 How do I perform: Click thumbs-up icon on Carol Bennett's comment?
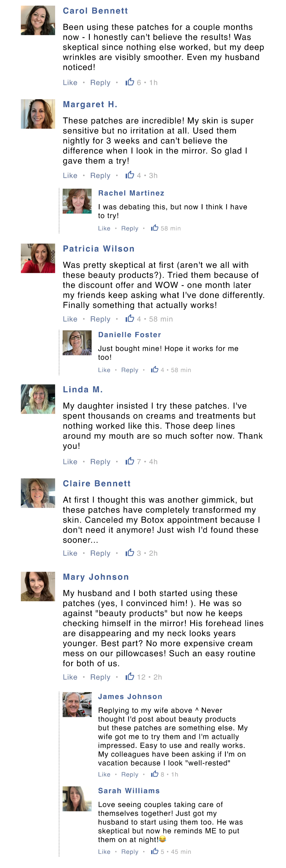coord(130,82)
